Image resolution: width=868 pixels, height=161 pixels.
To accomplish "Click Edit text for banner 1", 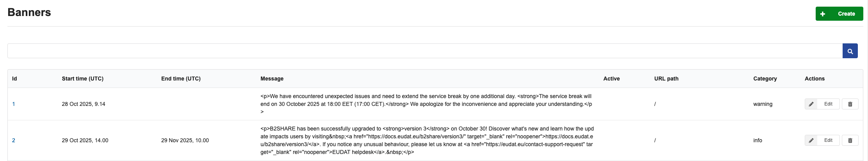I will tap(828, 104).
